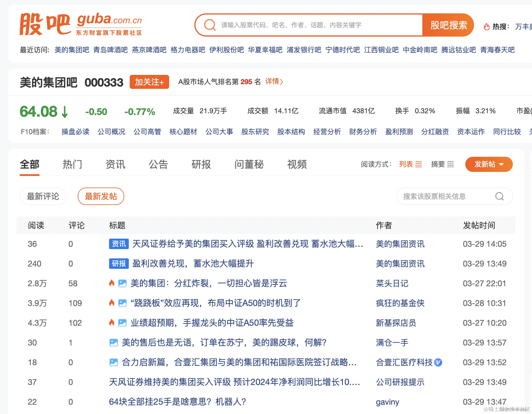
Task: Click the flame icon on 跷跷板 post
Action: click(x=112, y=303)
